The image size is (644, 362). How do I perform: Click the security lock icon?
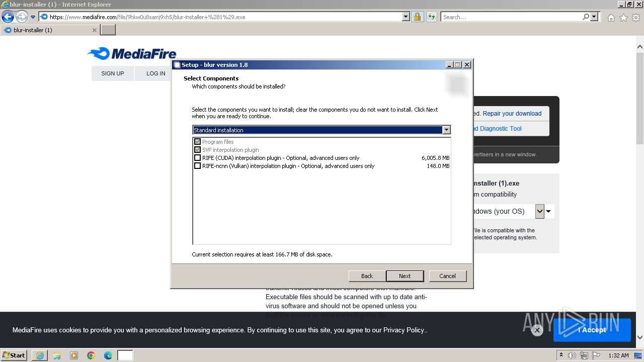[x=417, y=17]
